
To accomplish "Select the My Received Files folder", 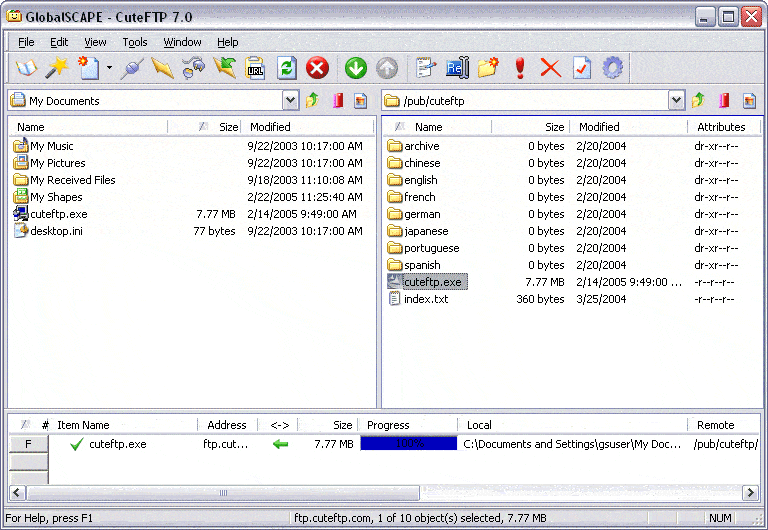I will click(x=72, y=180).
